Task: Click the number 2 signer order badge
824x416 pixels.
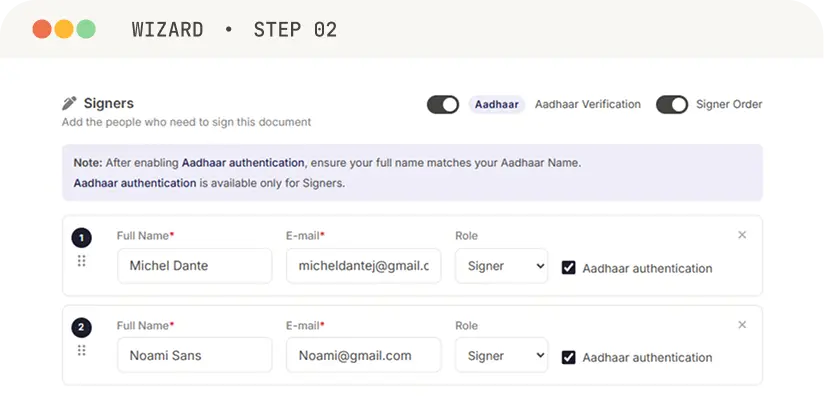Action: click(81, 328)
